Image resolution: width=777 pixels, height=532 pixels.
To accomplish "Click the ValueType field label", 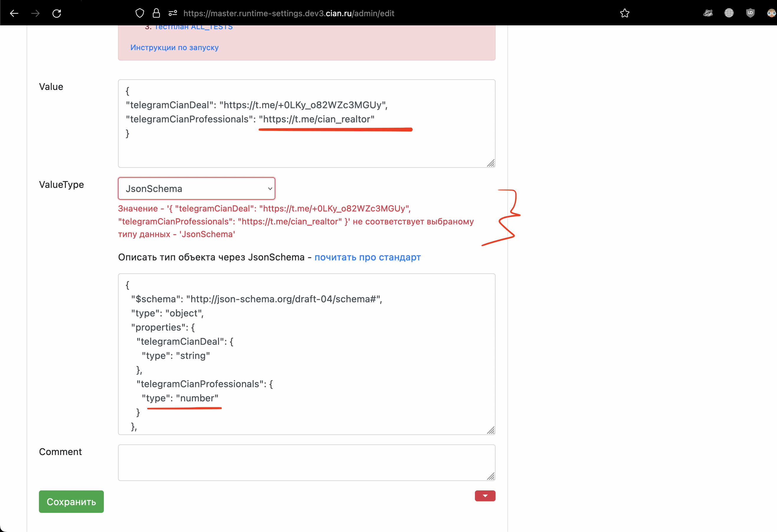I will tap(62, 185).
